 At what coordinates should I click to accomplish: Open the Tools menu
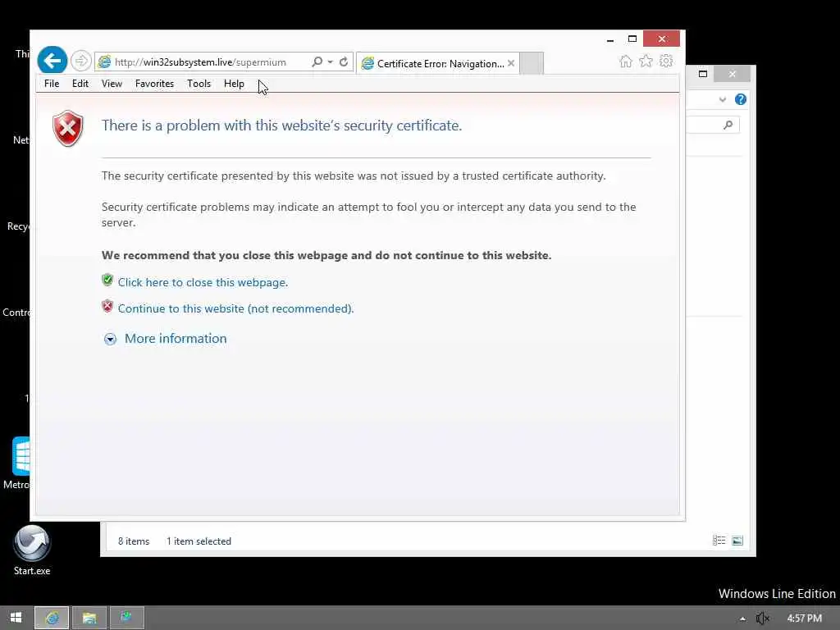(199, 84)
